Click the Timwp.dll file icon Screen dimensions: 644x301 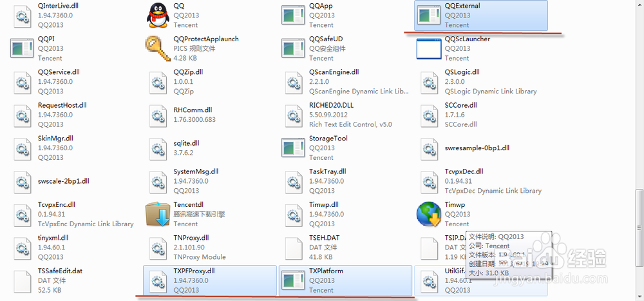tap(294, 214)
